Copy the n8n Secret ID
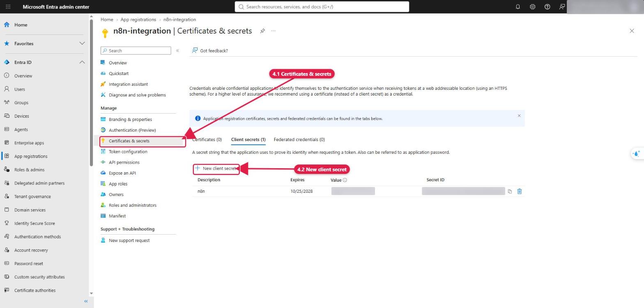The image size is (644, 308). point(510,192)
